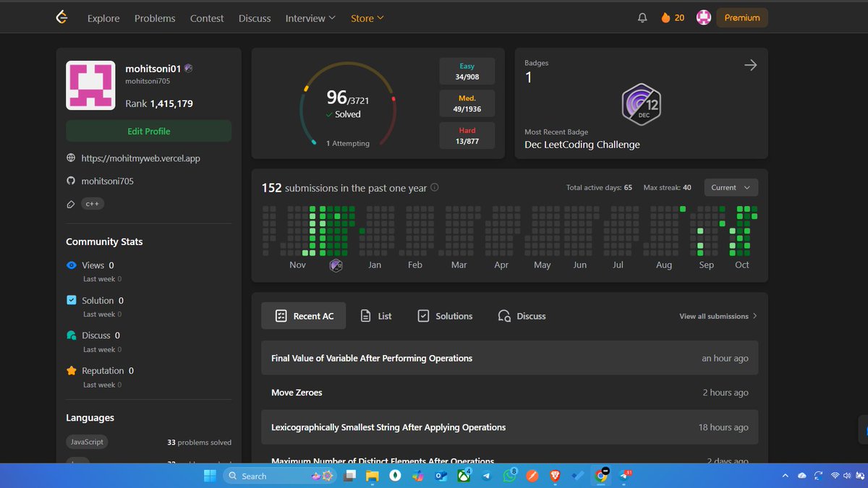The width and height of the screenshot is (868, 488).
Task: Click the Chrome icon in the taskbar
Action: [600, 476]
